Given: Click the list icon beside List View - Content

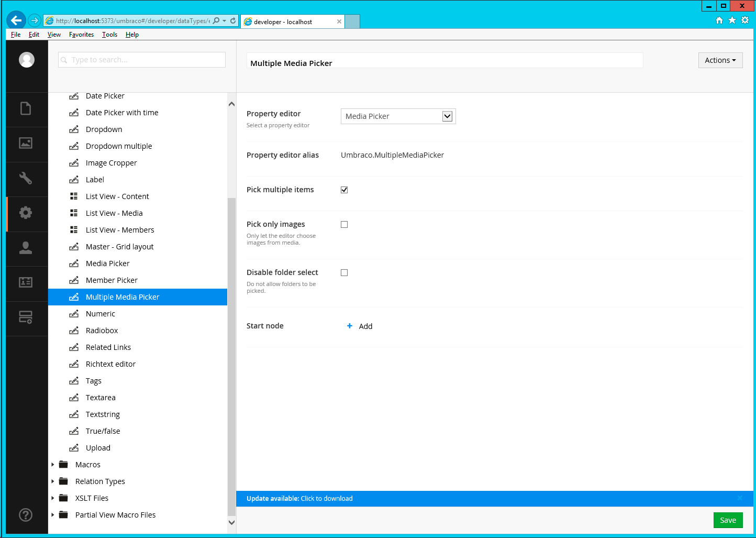Looking at the screenshot, I should [74, 196].
